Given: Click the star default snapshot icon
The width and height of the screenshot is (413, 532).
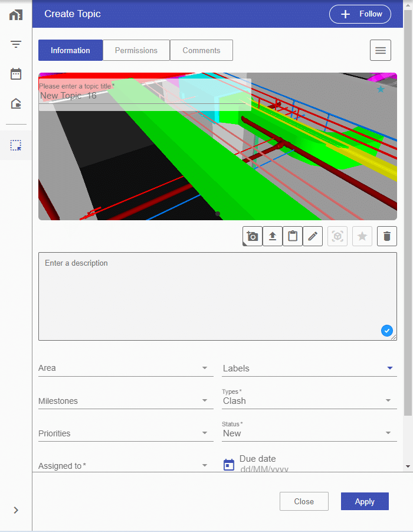Looking at the screenshot, I should 362,236.
